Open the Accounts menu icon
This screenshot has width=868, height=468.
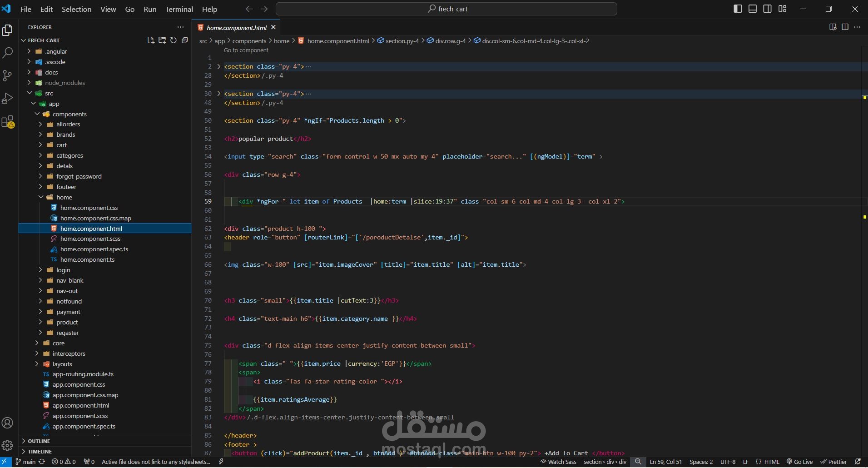[7, 423]
